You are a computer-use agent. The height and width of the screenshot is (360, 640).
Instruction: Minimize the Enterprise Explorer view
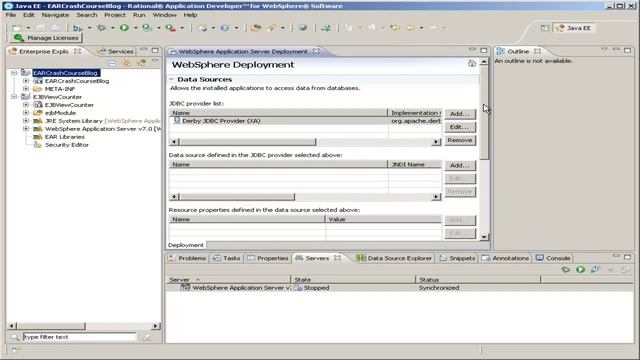143,50
